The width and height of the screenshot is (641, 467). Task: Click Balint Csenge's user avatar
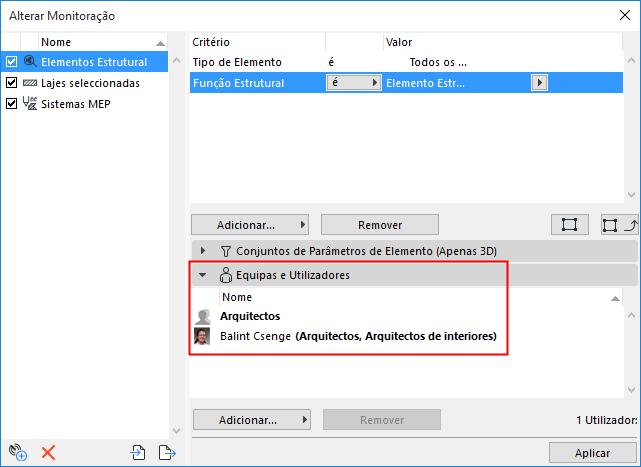(x=201, y=336)
